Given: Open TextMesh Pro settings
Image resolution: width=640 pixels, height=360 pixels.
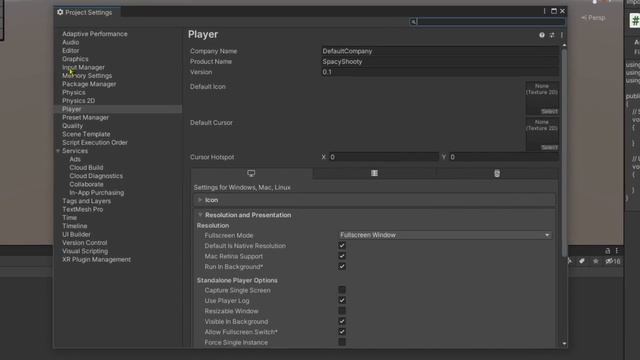Looking at the screenshot, I should (x=82, y=209).
